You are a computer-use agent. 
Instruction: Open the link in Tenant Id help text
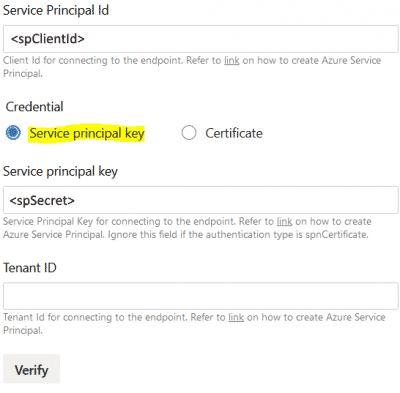click(x=236, y=317)
